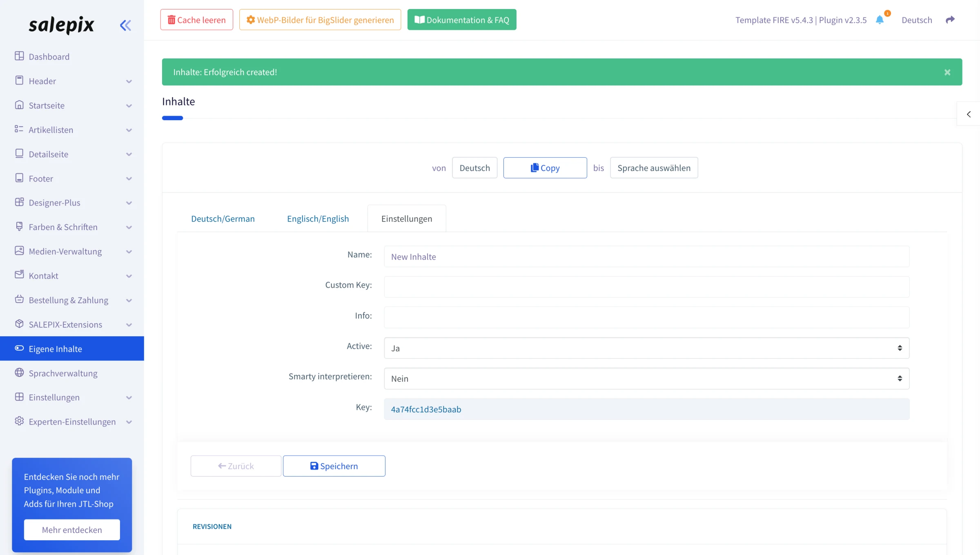
Task: Click the share arrow icon at top right
Action: [950, 20]
